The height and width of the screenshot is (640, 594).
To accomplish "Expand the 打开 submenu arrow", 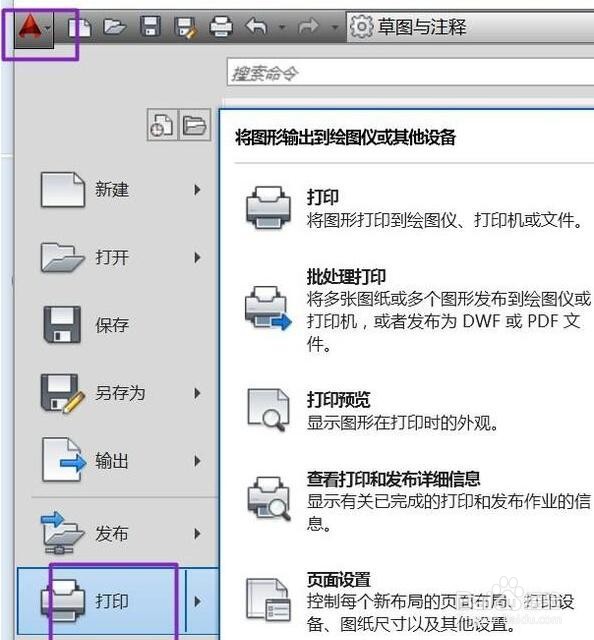I will click(197, 258).
